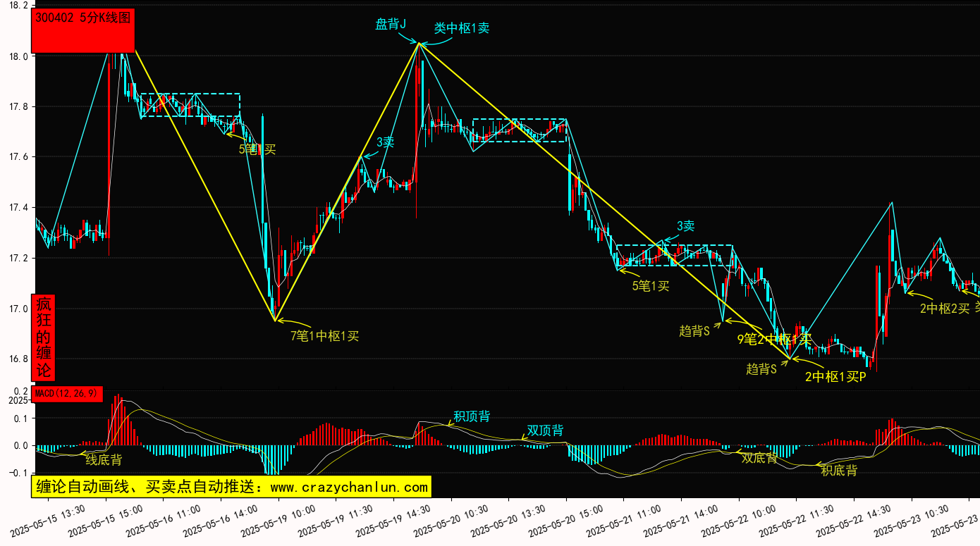Viewport: 980px width, 546px height.
Task: Select the 2025-05-20 10:30 time label
Action: coord(451,520)
